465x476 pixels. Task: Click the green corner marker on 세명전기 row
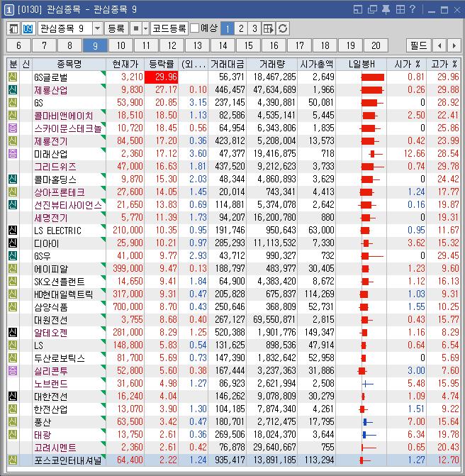click(x=103, y=214)
